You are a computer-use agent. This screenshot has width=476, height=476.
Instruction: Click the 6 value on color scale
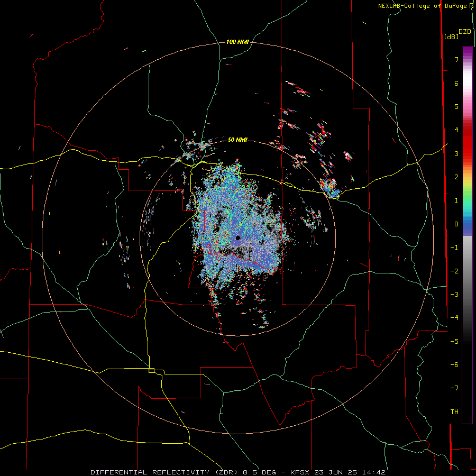point(456,83)
